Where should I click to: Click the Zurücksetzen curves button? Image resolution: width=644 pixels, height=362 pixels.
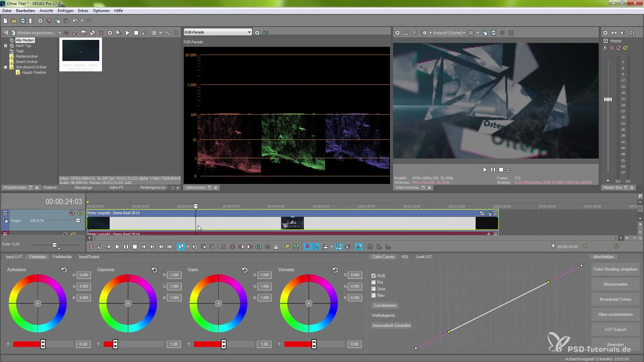(385, 305)
